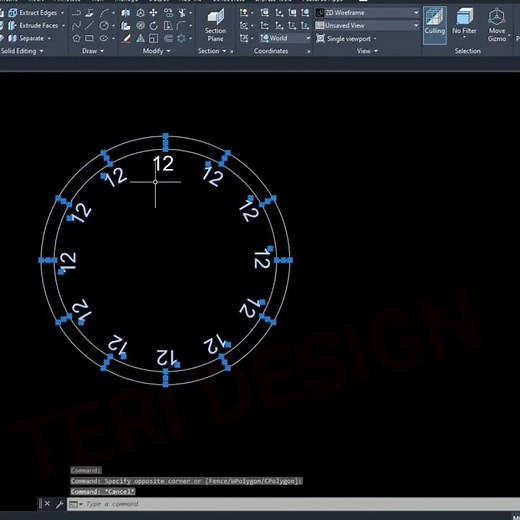The width and height of the screenshot is (520, 520).
Task: Open the Circle tool flyout arrow
Action: (x=113, y=25)
